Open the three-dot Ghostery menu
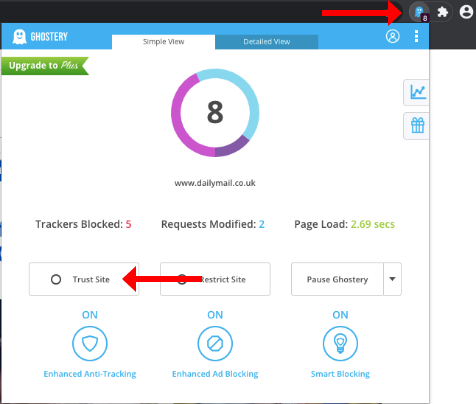The height and width of the screenshot is (404, 476). pos(416,36)
